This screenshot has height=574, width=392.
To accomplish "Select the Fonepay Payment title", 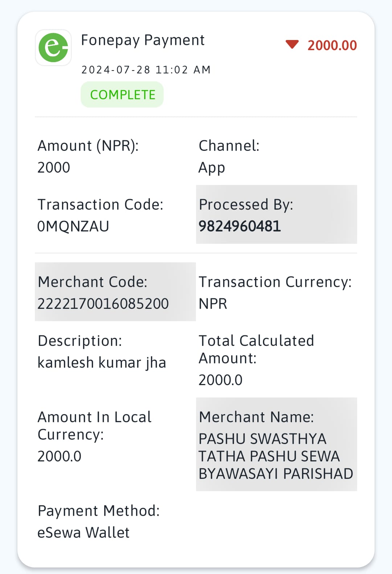I will tap(143, 40).
